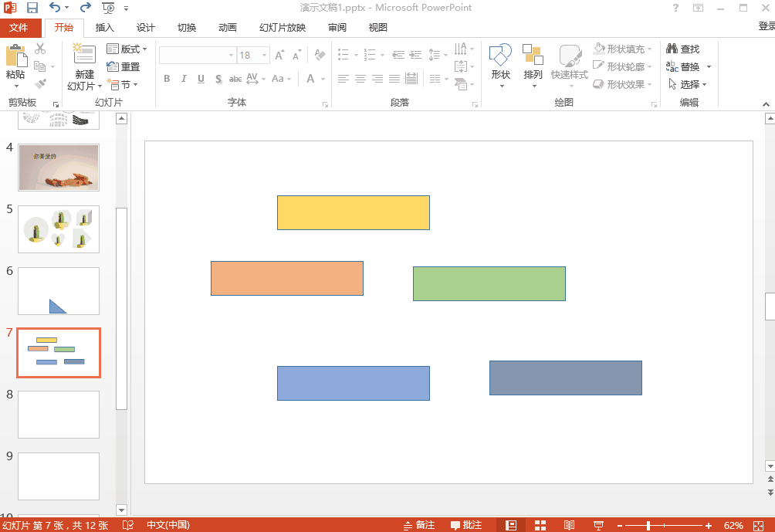
Task: Open the Section (节) dropdown
Action: pos(125,84)
